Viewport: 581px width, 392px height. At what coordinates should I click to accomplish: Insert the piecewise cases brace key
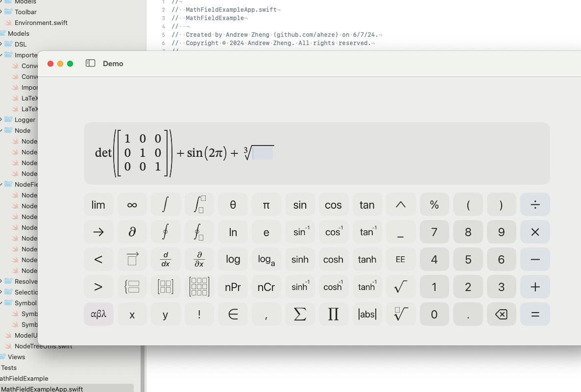(x=132, y=287)
